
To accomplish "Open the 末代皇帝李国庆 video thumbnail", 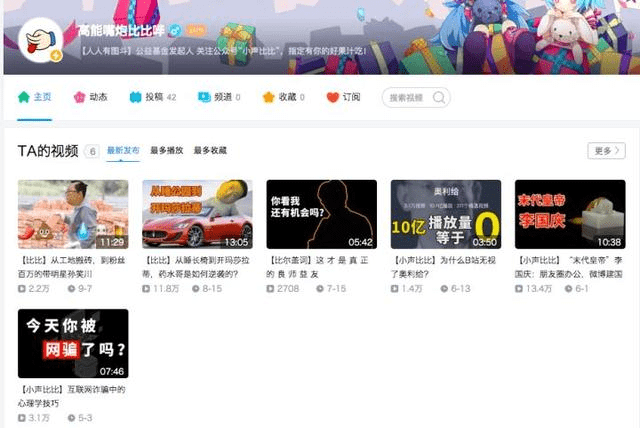I will [x=569, y=214].
